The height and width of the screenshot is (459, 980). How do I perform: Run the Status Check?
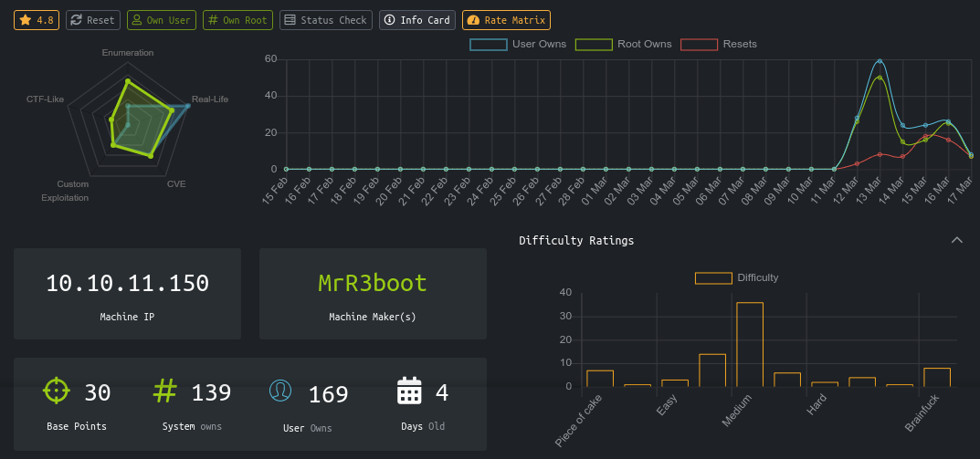(325, 20)
